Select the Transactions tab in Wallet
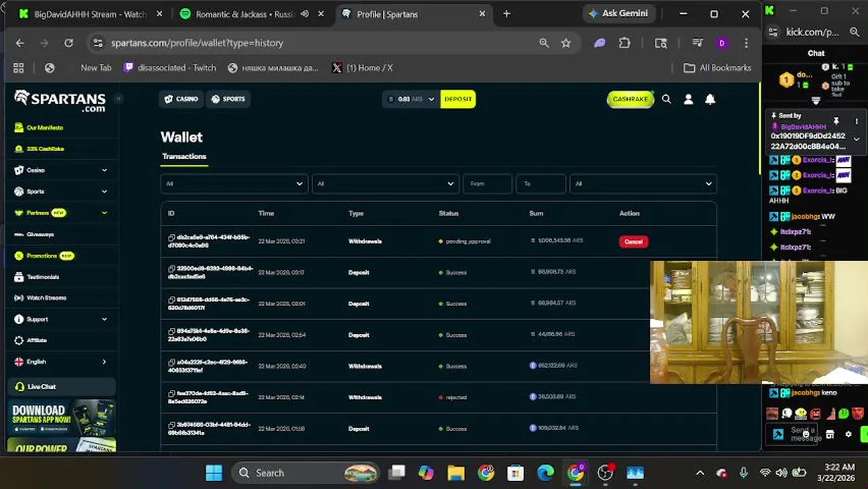Image resolution: width=868 pixels, height=489 pixels. click(x=184, y=156)
